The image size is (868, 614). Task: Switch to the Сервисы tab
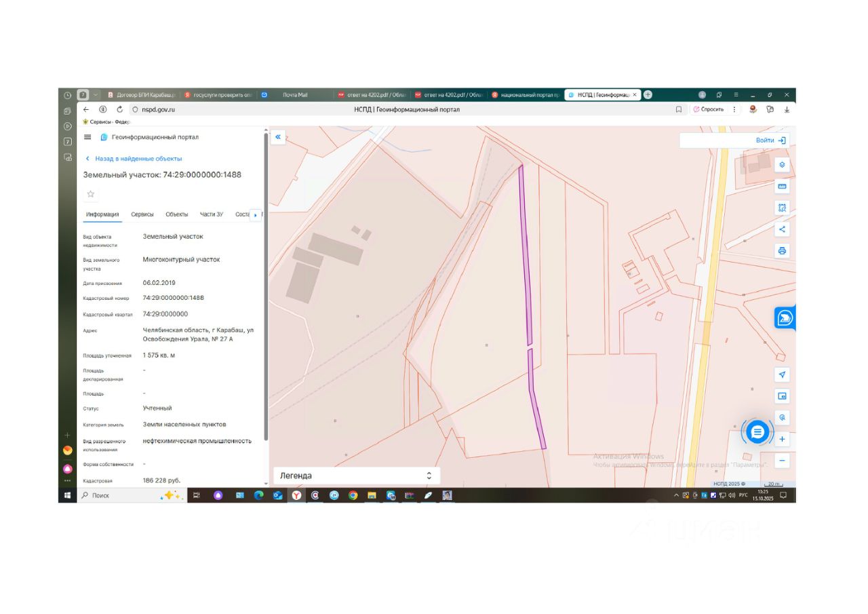coord(142,214)
